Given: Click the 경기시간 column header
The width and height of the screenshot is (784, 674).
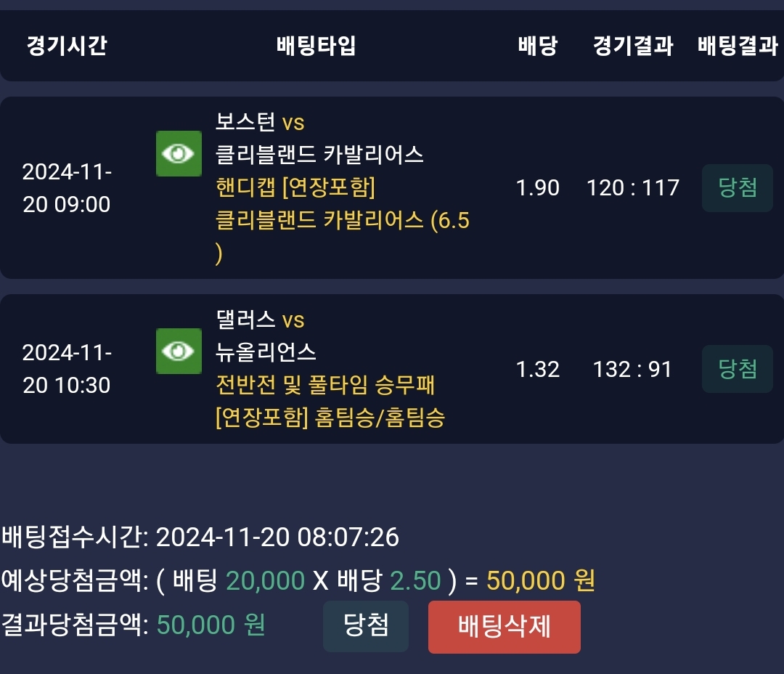Looking at the screenshot, I should point(67,46).
